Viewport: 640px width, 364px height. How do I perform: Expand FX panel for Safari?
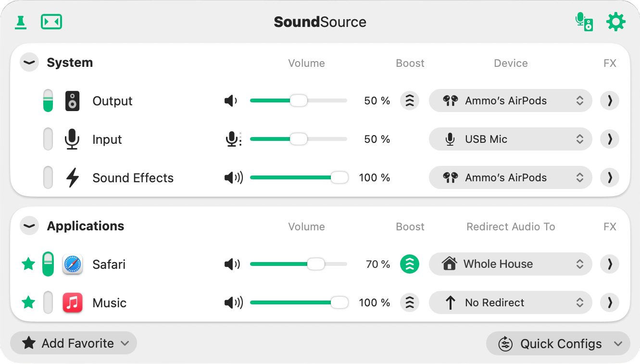click(x=610, y=264)
